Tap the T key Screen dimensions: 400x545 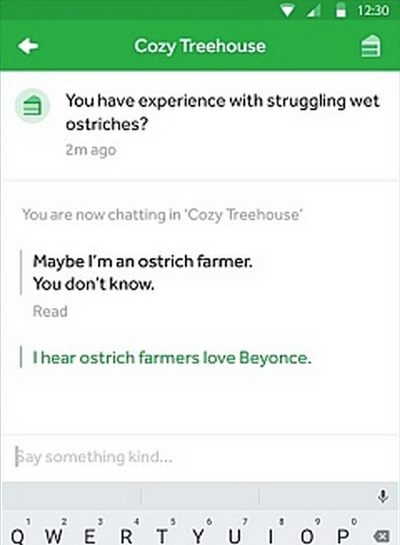[x=162, y=535]
